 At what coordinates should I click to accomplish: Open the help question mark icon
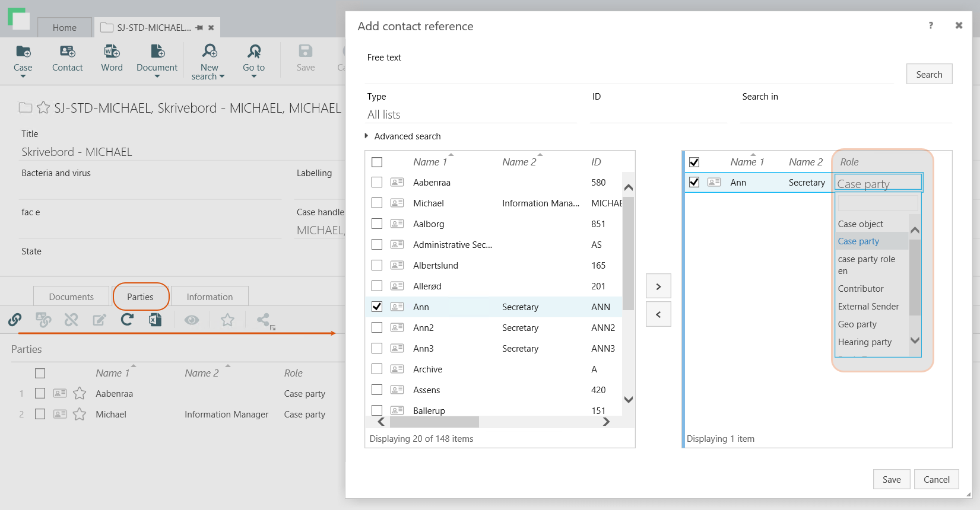pos(931,26)
